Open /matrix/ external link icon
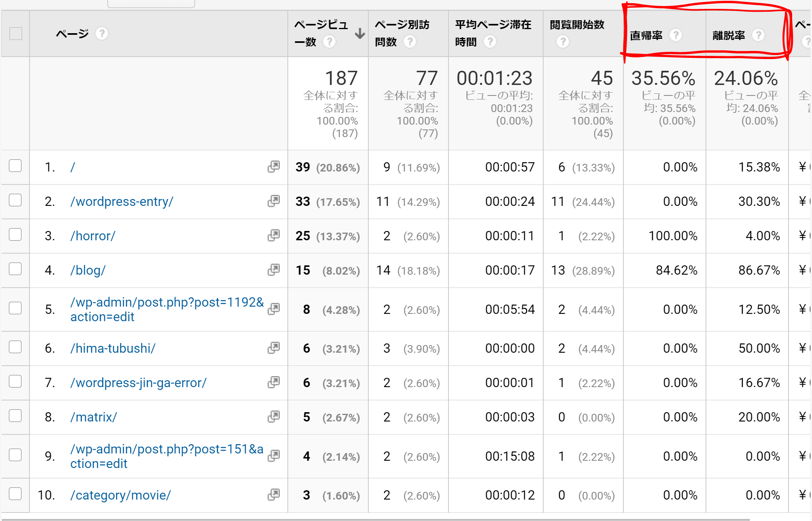This screenshot has width=812, height=521. point(274,417)
